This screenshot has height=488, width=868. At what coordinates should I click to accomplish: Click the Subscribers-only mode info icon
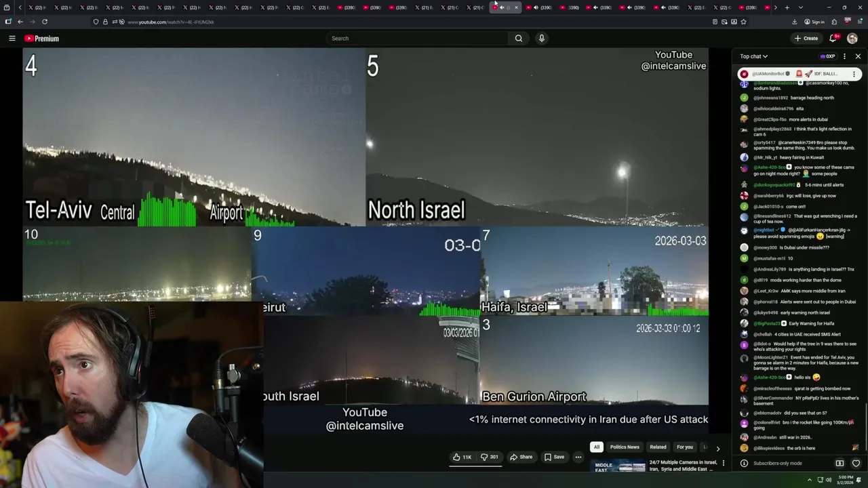[x=744, y=464]
